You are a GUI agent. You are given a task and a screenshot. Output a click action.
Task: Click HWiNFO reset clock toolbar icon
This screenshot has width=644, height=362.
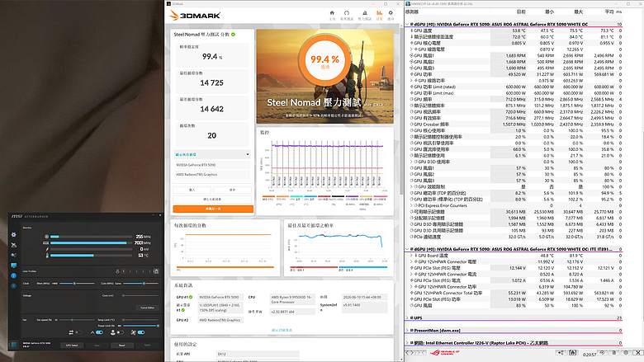602,353
